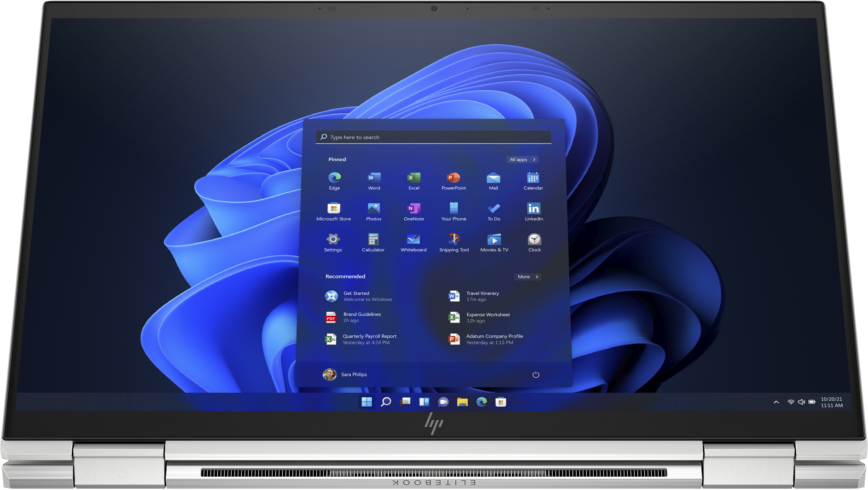Start PowerPoint from pinned apps
868x490 pixels.
coord(454,181)
